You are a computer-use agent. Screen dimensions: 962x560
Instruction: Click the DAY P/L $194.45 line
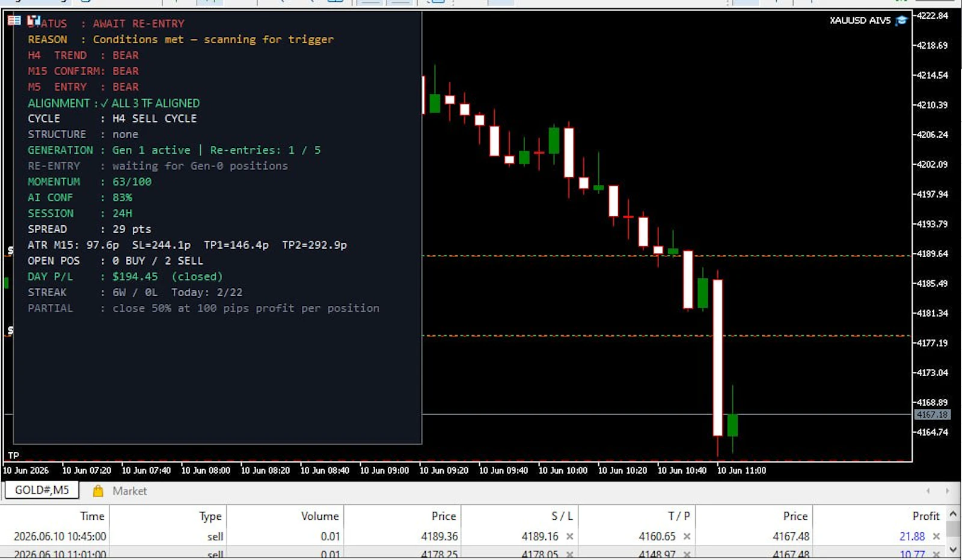pyautogui.click(x=125, y=276)
